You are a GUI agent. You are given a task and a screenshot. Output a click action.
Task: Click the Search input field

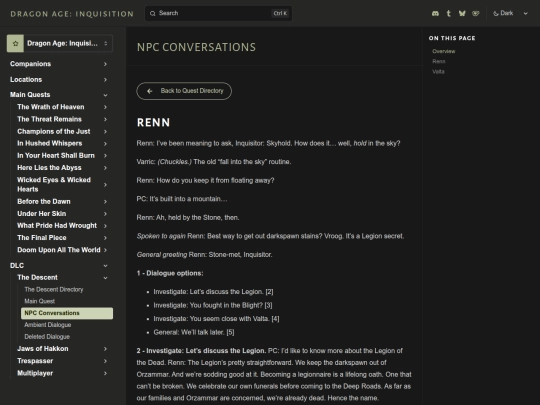218,13
